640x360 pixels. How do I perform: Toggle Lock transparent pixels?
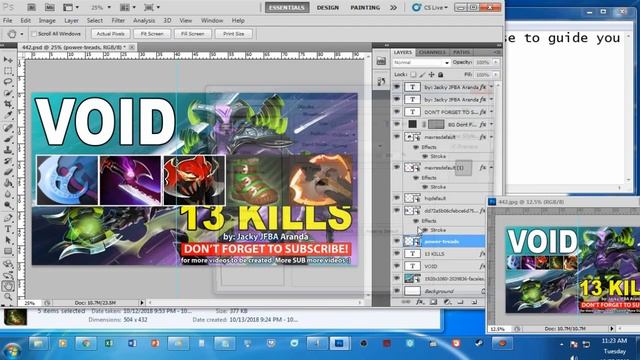[x=413, y=75]
